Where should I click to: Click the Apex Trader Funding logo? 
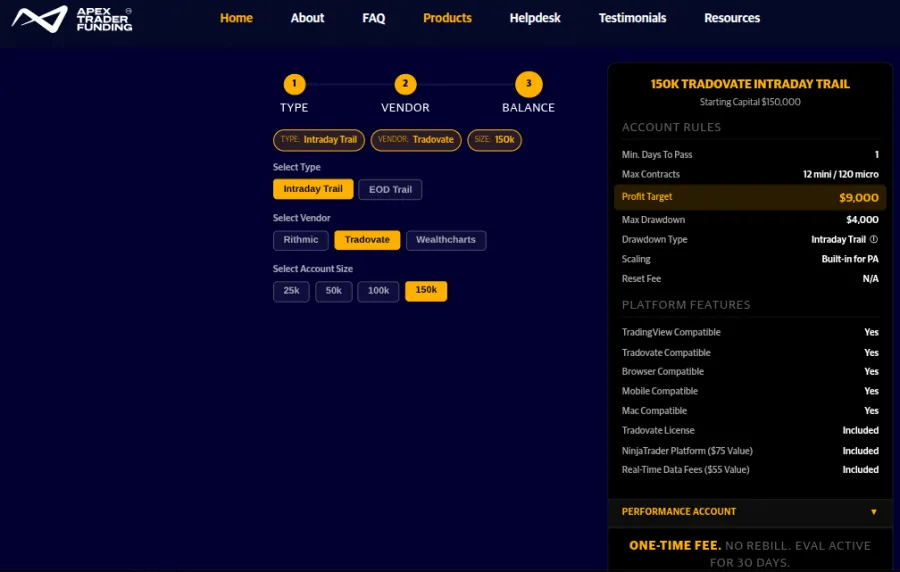coord(72,19)
